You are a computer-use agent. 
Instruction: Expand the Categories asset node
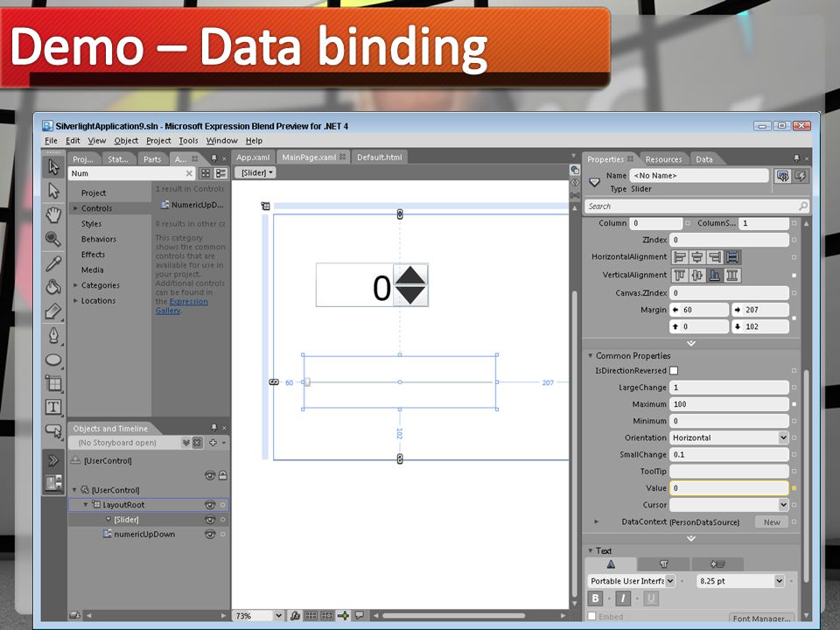tap(75, 285)
